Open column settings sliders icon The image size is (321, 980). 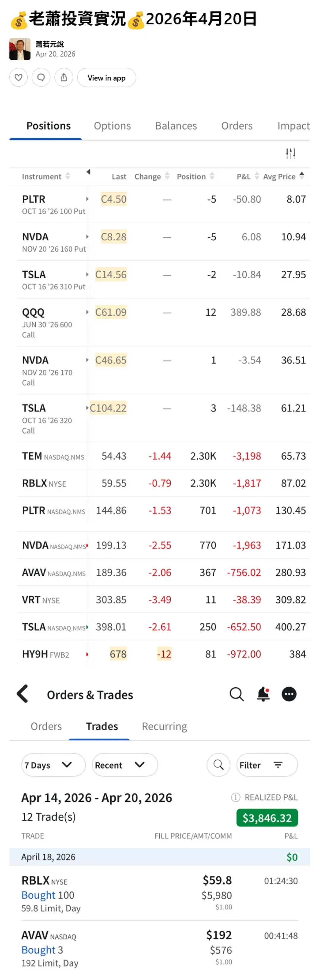click(291, 154)
